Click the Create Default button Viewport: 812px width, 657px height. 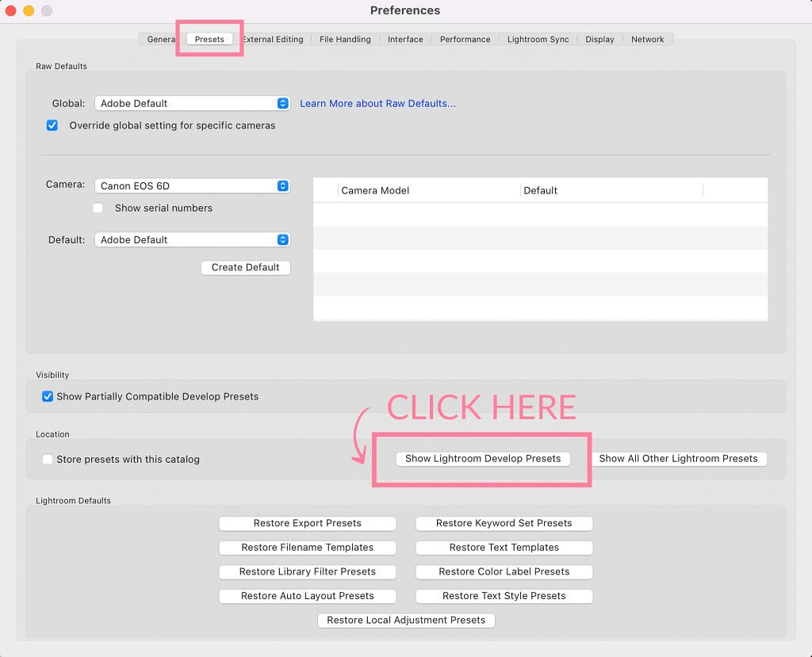click(246, 268)
